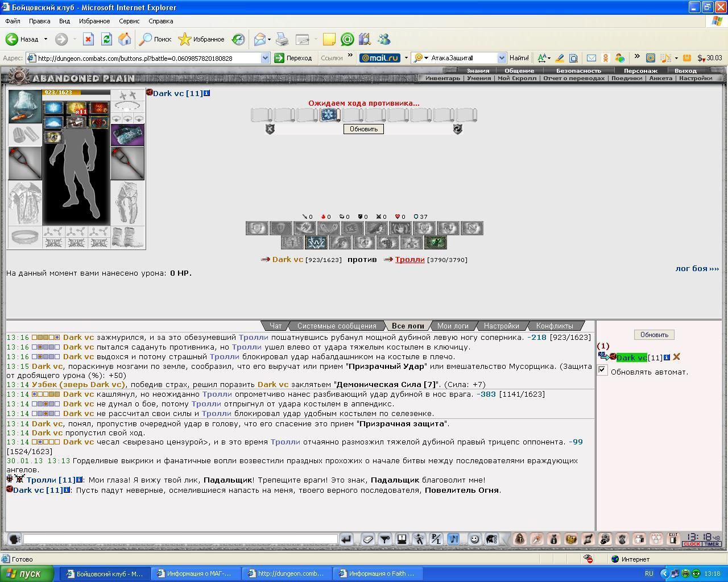Open the 'лог боя' link
Image resolution: width=728 pixels, height=582 pixels.
pos(697,268)
